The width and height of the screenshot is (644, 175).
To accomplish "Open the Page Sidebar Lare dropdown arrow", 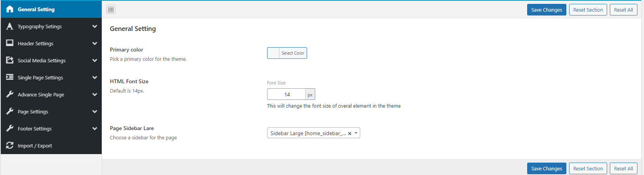I will tap(356, 133).
